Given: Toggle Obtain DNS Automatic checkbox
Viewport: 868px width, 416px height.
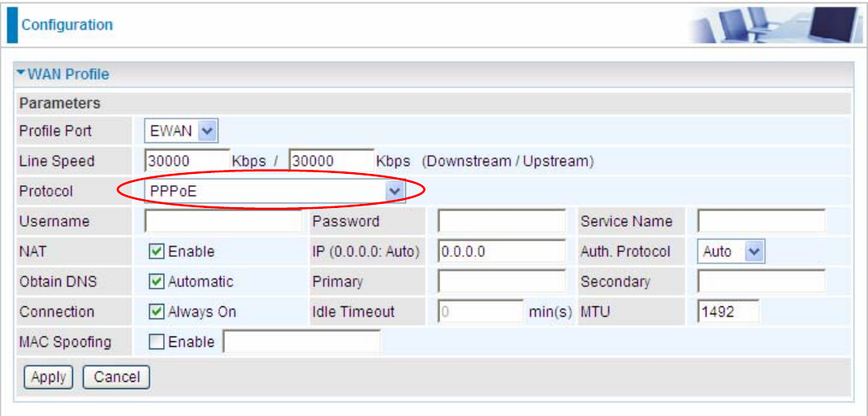Looking at the screenshot, I should pos(157,281).
